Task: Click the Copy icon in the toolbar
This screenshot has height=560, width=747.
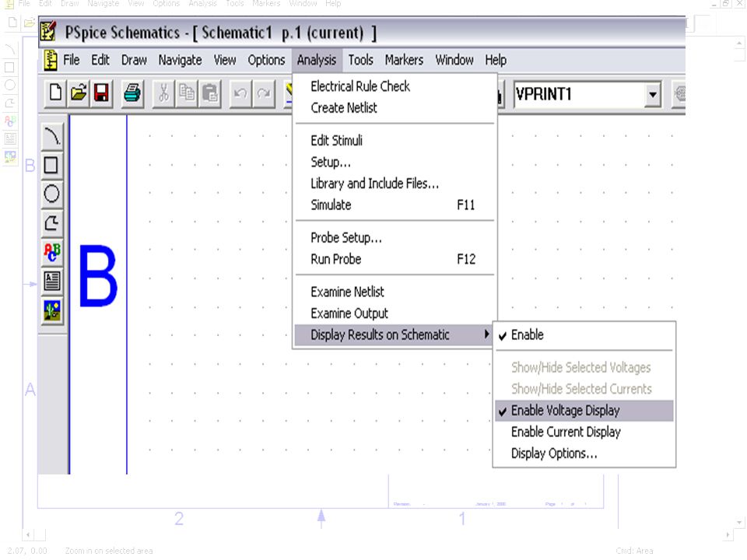Action: coord(187,93)
